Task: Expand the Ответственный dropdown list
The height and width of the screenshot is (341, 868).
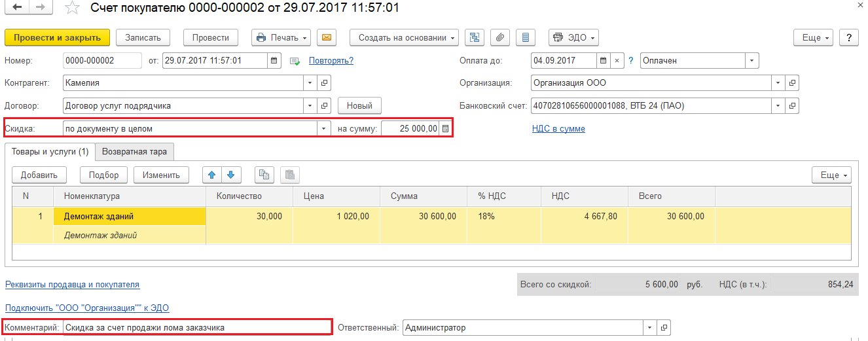Action: pos(649,327)
